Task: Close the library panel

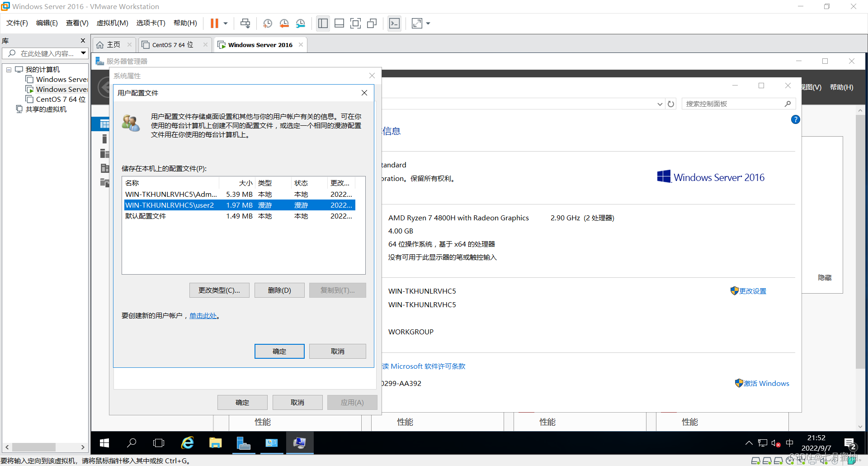Action: pyautogui.click(x=83, y=41)
